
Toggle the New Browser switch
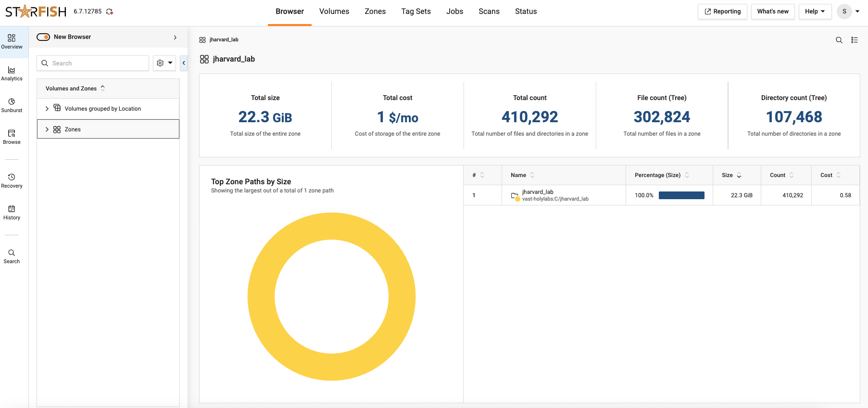tap(43, 37)
